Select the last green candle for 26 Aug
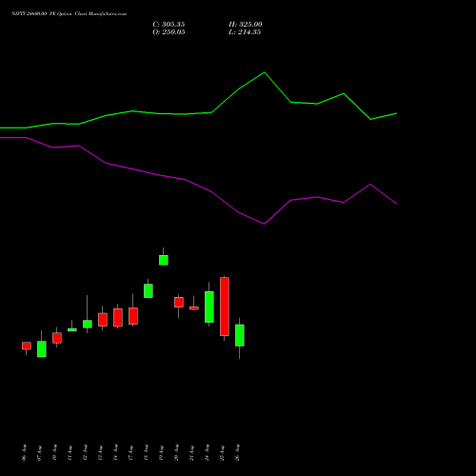476x476 pixels. [x=240, y=335]
